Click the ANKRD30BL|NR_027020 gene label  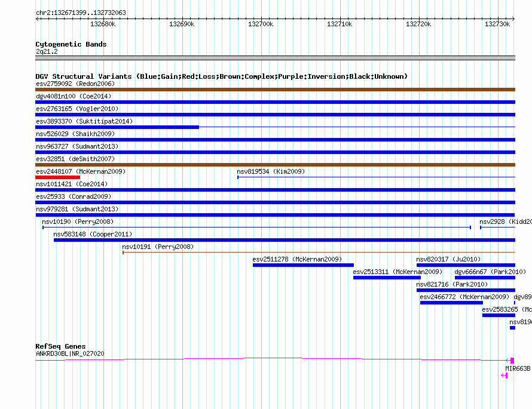coord(70,353)
